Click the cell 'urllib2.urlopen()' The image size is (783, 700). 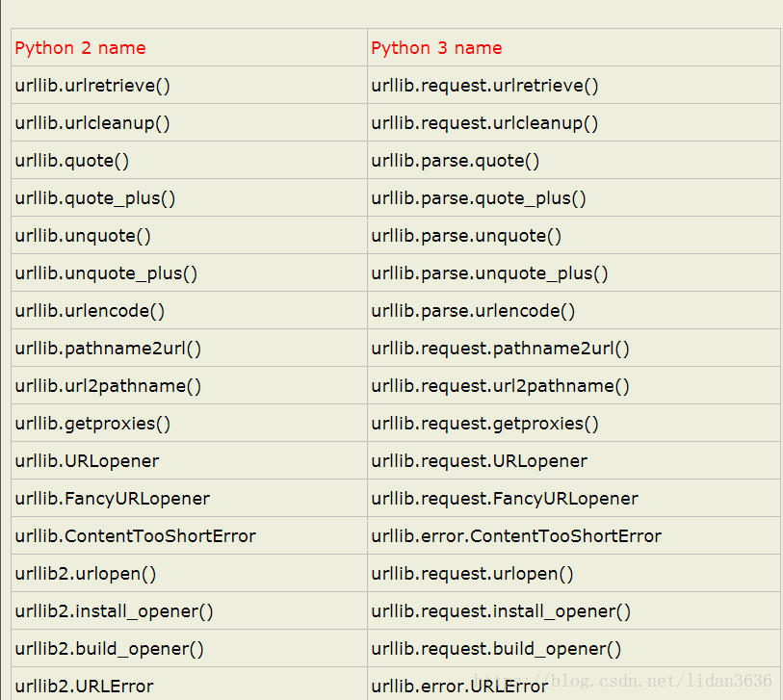pyautogui.click(x=189, y=573)
